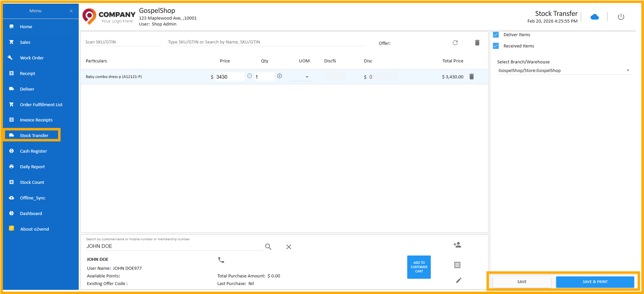Click the Order Fulfillment List cart icon
This screenshot has width=644, height=294.
tap(12, 104)
